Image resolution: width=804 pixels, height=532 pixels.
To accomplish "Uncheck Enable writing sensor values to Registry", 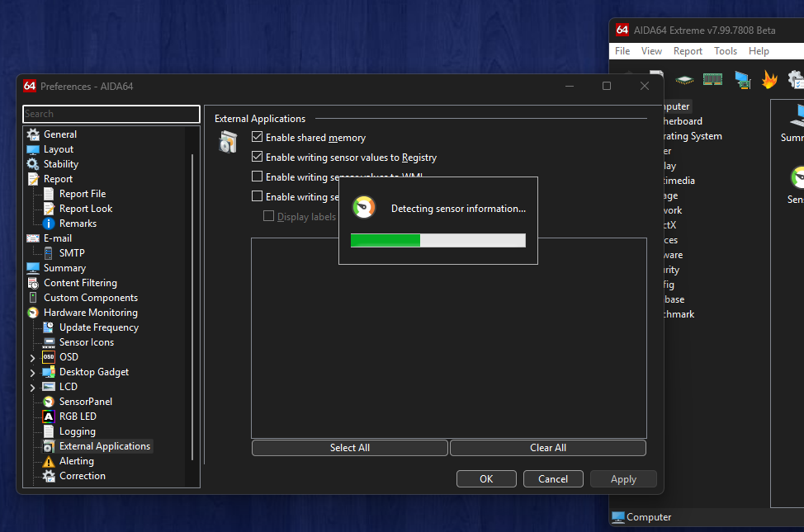I will pyautogui.click(x=258, y=157).
